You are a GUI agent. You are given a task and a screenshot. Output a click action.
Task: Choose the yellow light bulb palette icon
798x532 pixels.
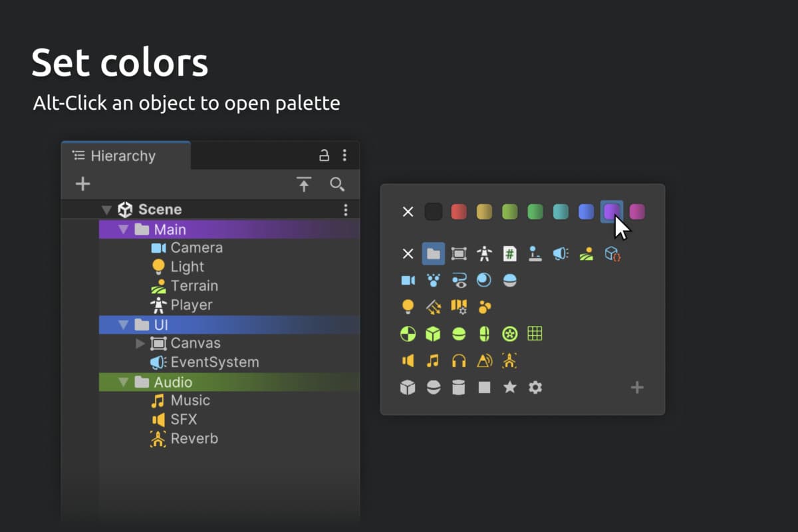408,307
